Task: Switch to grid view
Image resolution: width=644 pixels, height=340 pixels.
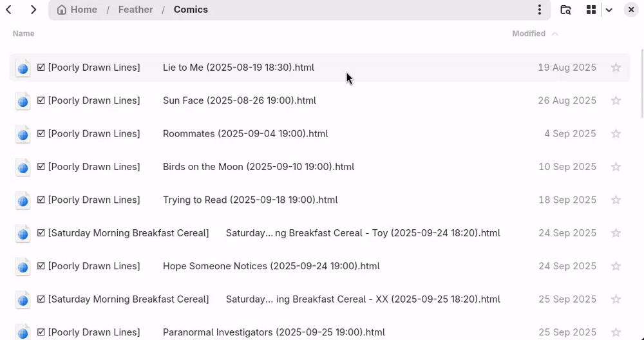Action: point(591,10)
